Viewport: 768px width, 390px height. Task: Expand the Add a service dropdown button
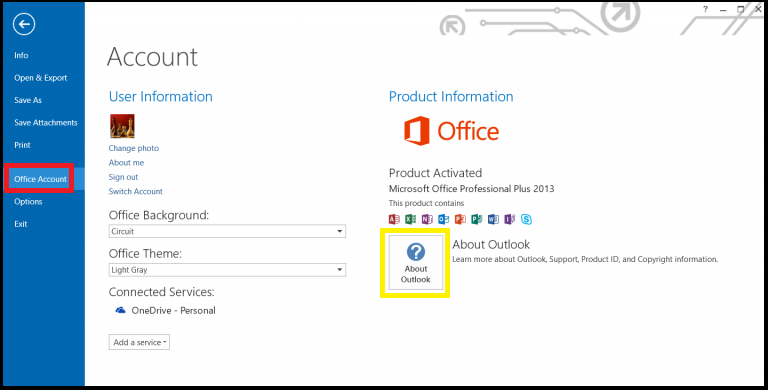click(x=139, y=342)
